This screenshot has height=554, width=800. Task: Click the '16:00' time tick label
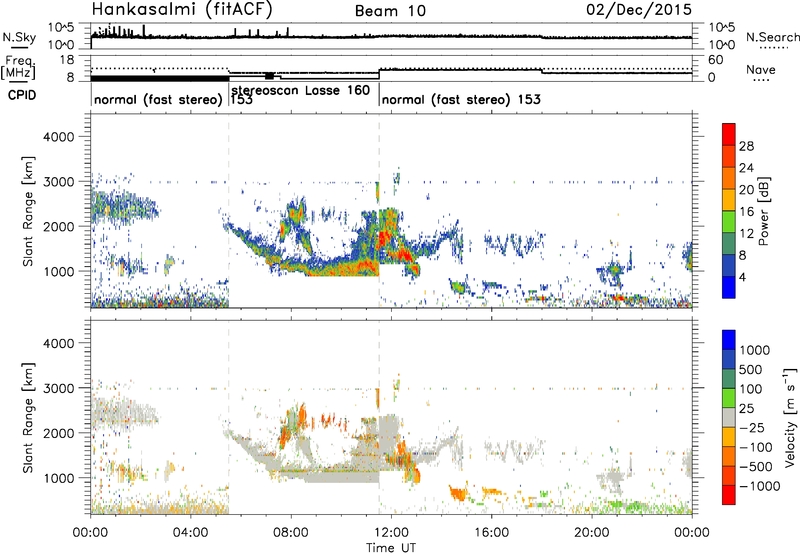pyautogui.click(x=491, y=533)
